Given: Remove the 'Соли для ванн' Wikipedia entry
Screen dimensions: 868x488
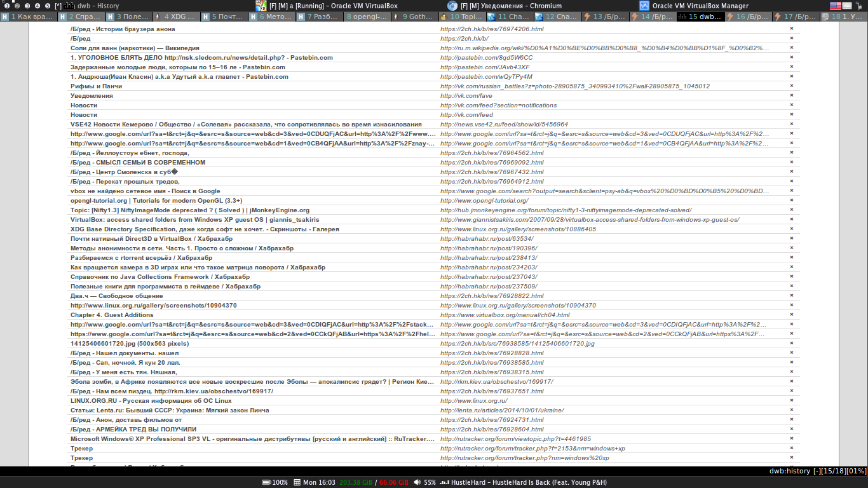Looking at the screenshot, I should click(x=792, y=48).
